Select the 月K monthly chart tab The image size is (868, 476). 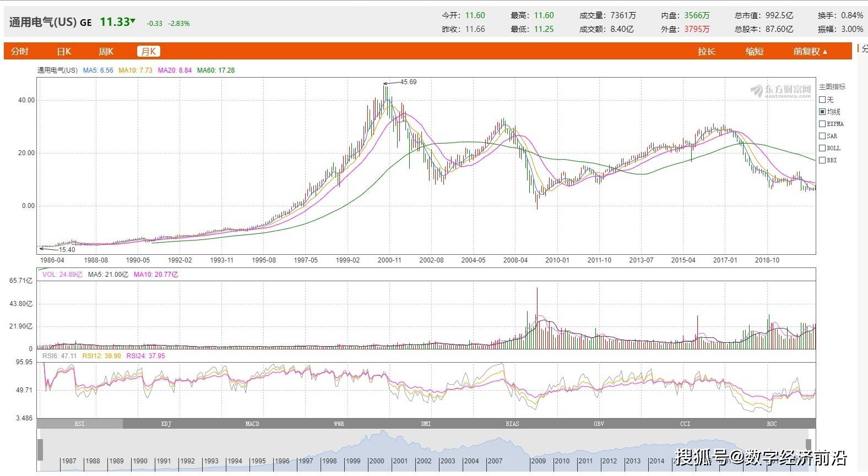click(149, 51)
